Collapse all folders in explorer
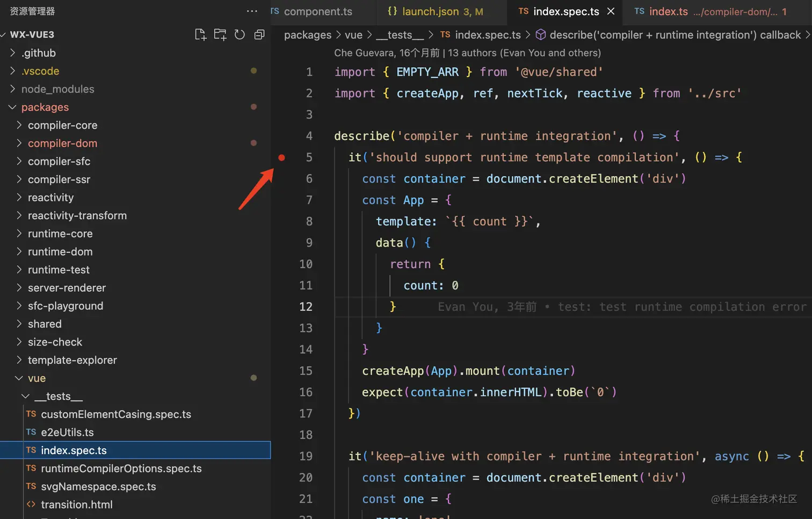 click(259, 34)
